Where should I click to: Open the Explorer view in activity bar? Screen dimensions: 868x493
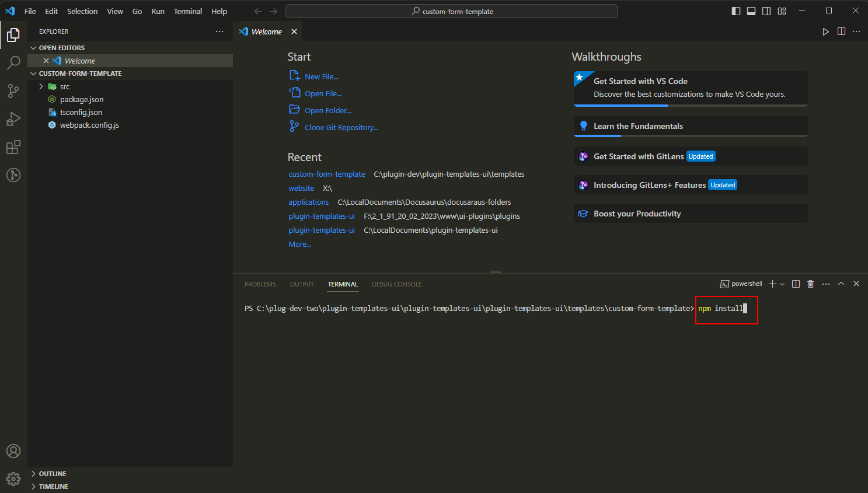click(13, 35)
